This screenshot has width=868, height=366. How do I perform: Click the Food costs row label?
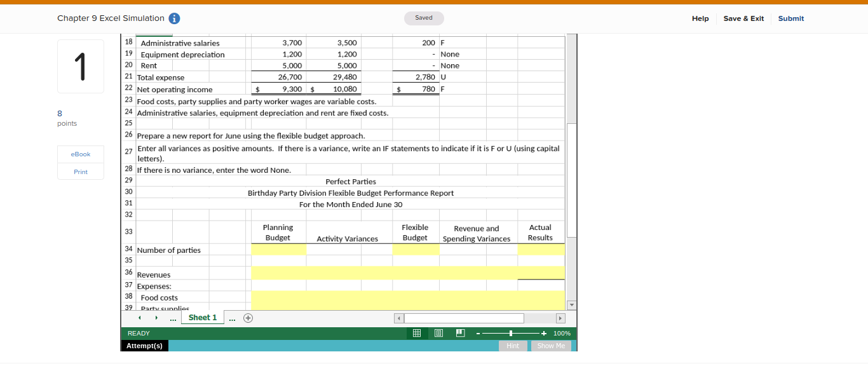click(x=159, y=298)
